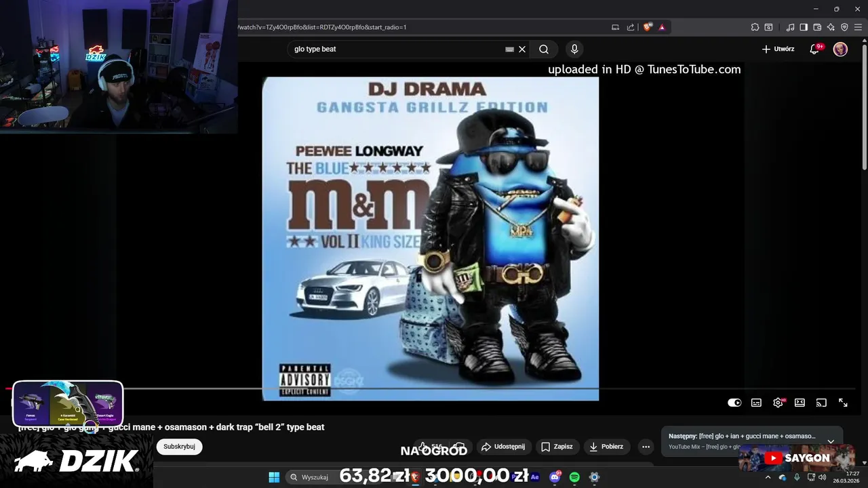
Task: Open the Windows Start menu
Action: (274, 477)
